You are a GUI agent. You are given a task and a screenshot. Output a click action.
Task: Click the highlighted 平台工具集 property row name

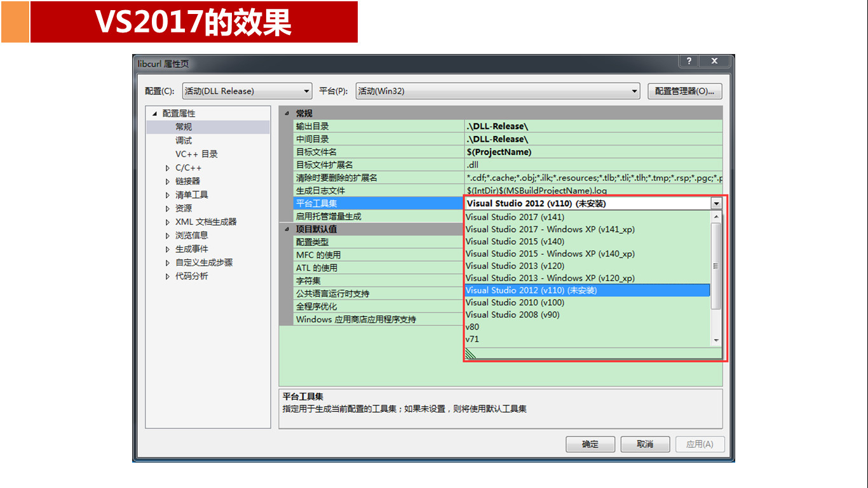point(316,203)
